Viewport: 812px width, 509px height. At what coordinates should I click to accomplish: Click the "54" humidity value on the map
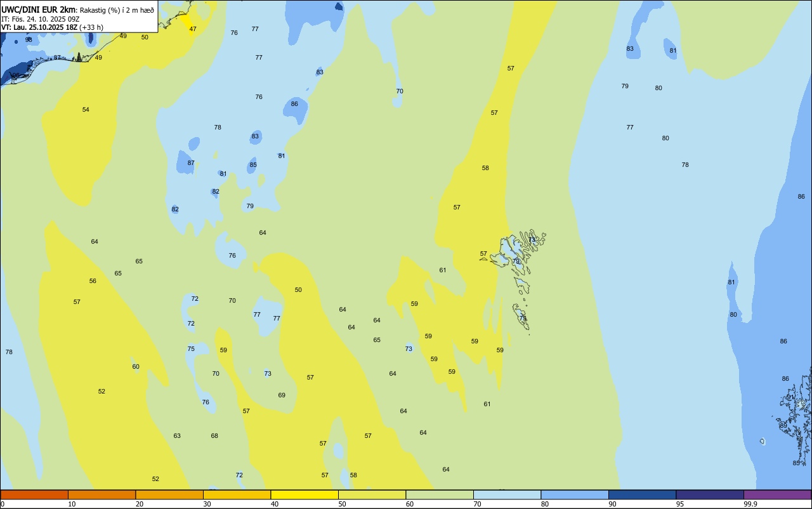coord(86,110)
